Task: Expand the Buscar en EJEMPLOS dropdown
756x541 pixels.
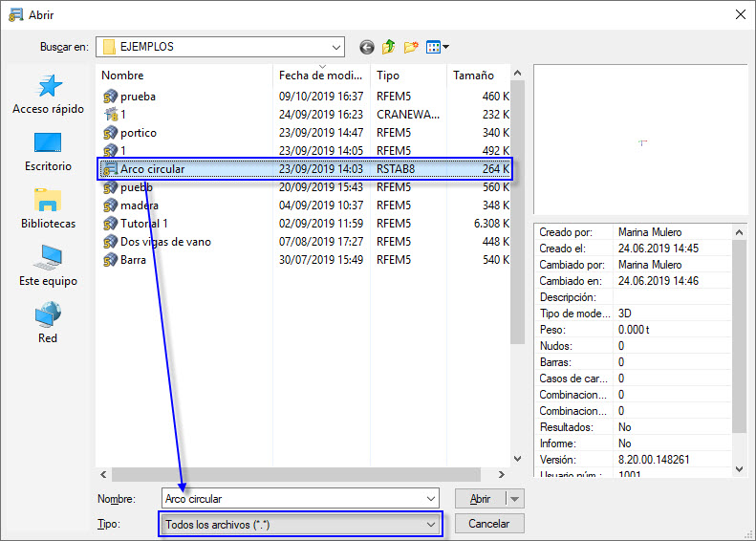Action: tap(336, 47)
